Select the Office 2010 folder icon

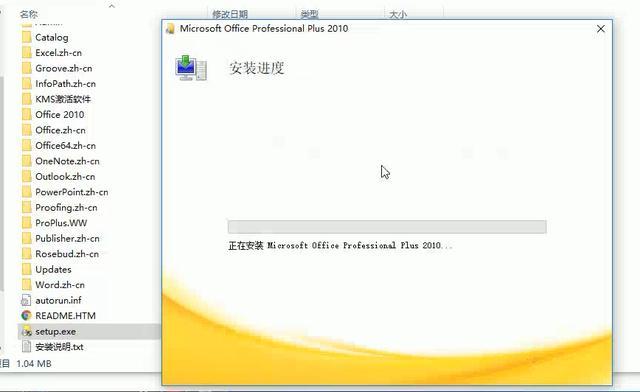pyautogui.click(x=27, y=115)
